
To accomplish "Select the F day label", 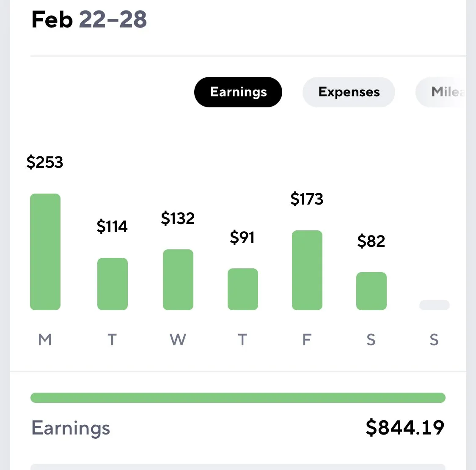I will pos(307,339).
